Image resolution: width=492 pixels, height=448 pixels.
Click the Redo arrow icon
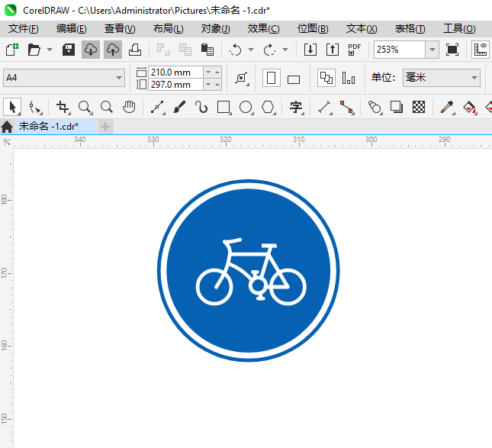coord(269,50)
